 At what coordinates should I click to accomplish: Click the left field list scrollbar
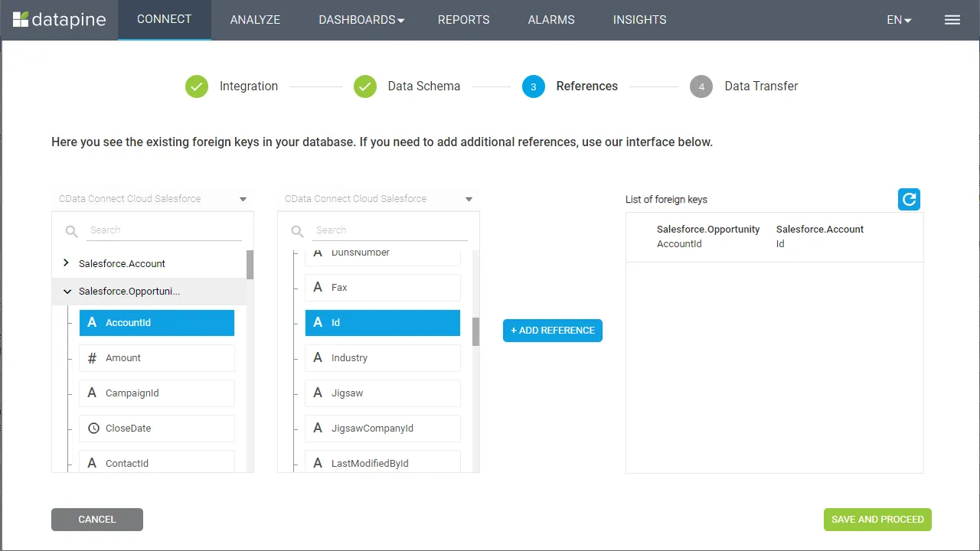coord(250,265)
